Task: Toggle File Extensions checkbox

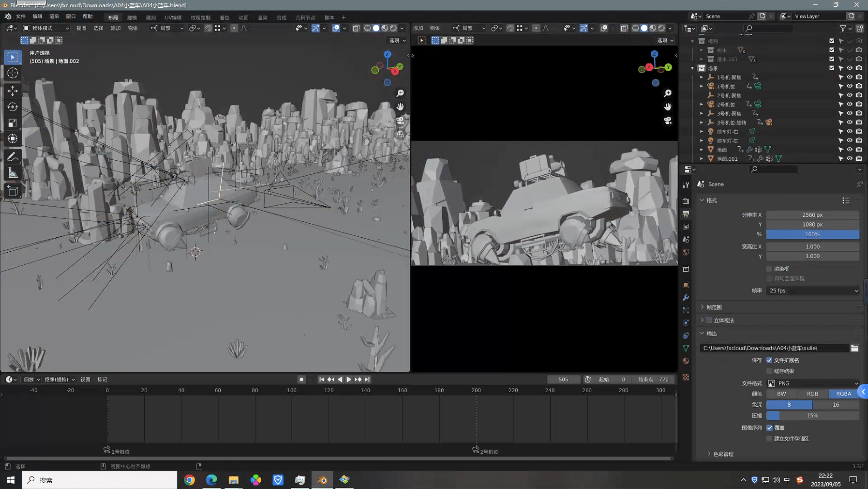Action: tap(769, 360)
